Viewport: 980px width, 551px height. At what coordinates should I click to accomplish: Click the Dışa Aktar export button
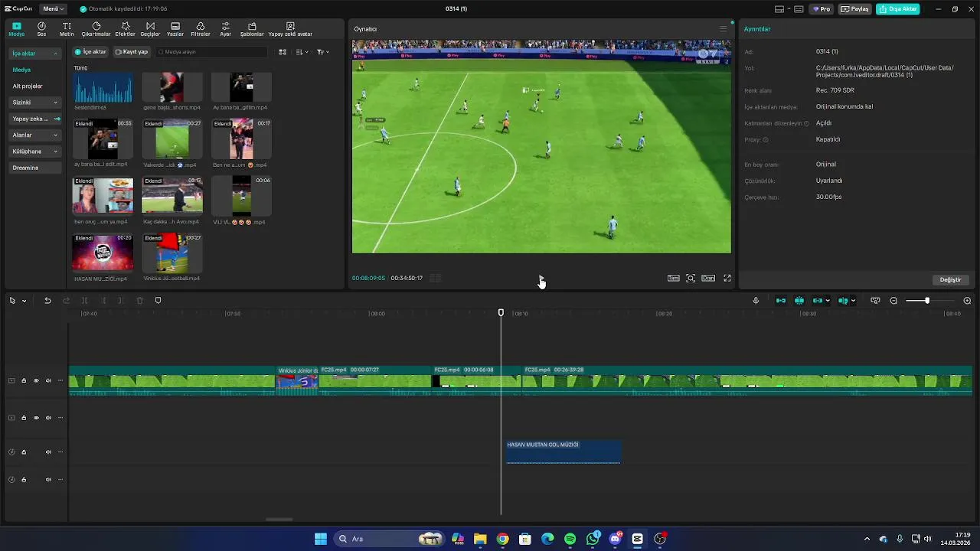pos(897,9)
